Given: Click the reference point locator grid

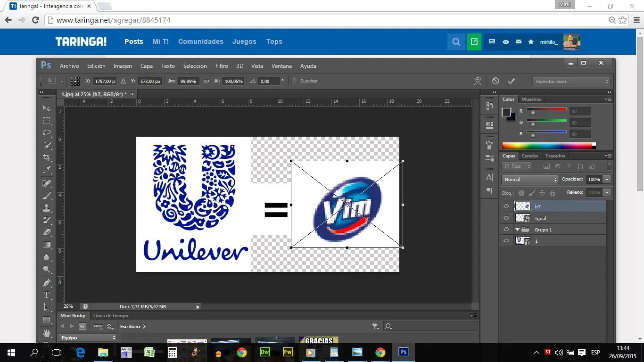Looking at the screenshot, I should pos(75,81).
